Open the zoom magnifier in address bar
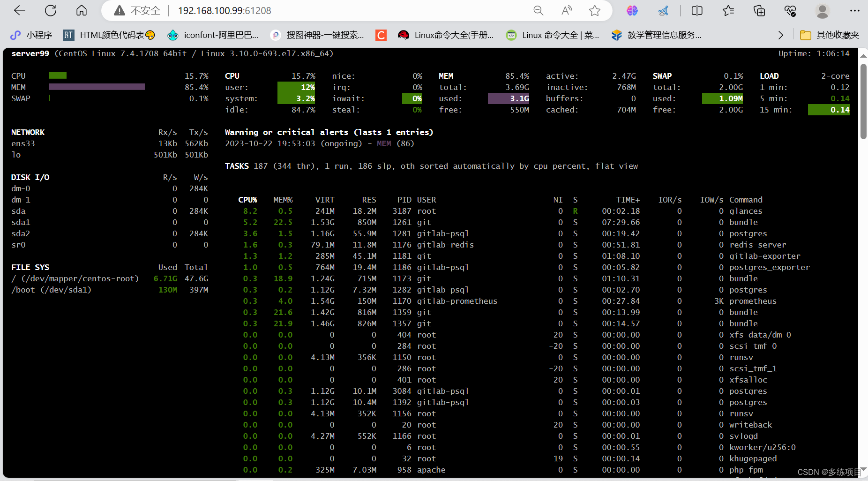The width and height of the screenshot is (868, 481). click(x=538, y=10)
